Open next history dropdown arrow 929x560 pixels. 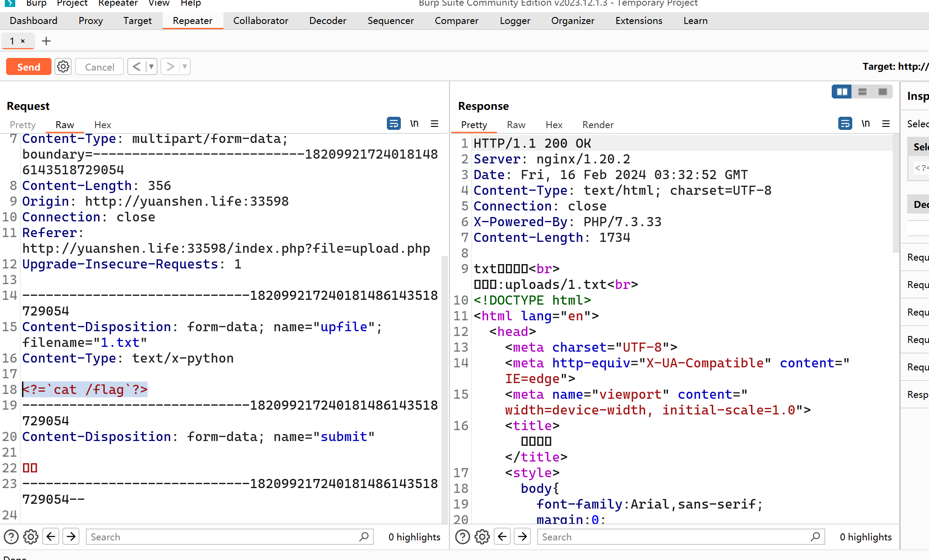coord(185,67)
